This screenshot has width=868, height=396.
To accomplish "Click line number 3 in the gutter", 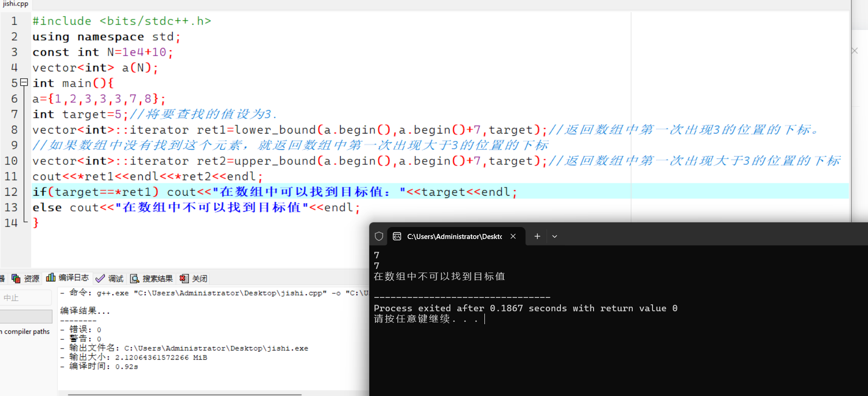I will click(14, 52).
